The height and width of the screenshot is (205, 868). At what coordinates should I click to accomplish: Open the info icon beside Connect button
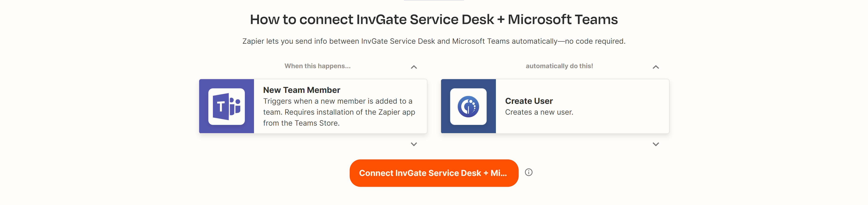pyautogui.click(x=528, y=173)
